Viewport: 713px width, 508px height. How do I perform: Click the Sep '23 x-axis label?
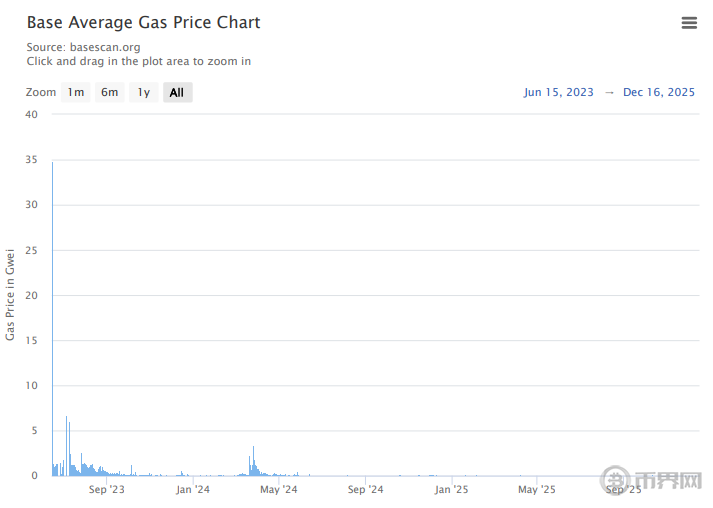(x=107, y=490)
